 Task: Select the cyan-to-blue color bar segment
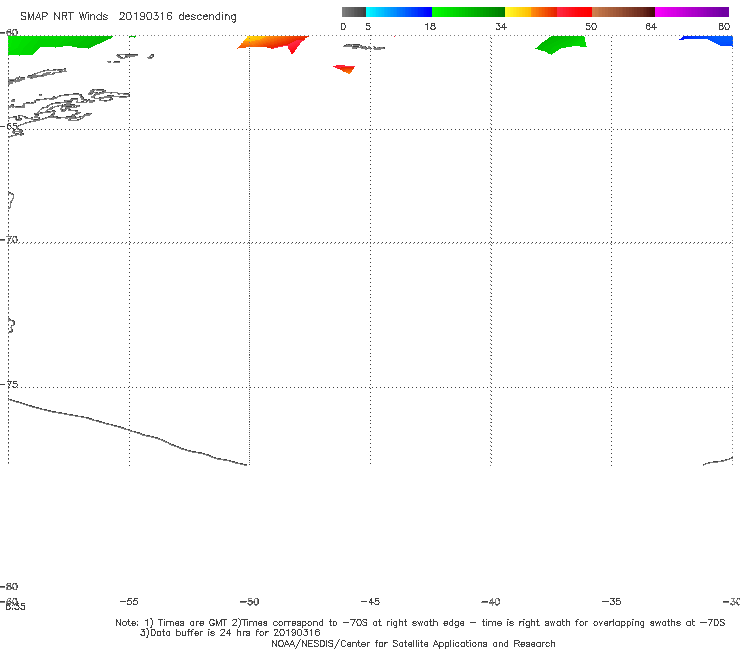tap(399, 12)
